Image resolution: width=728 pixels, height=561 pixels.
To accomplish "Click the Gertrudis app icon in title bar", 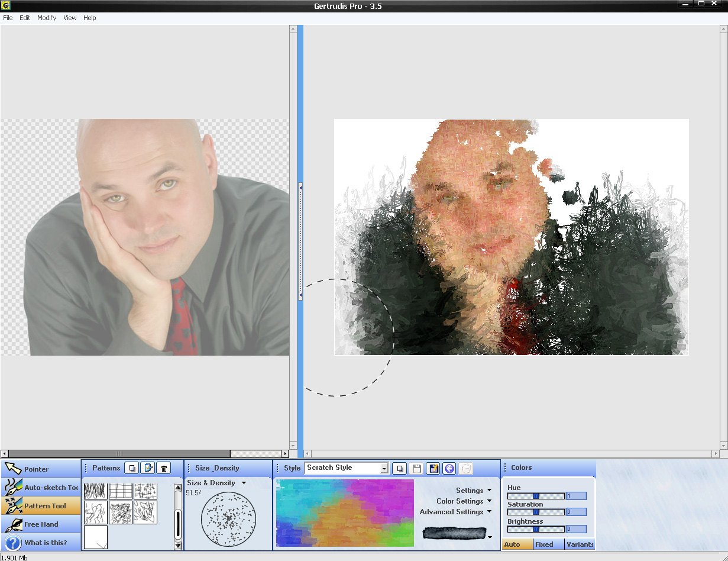I will coord(5,5).
